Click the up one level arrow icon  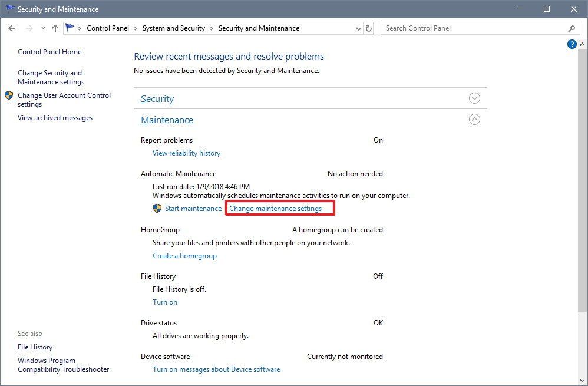(55, 28)
